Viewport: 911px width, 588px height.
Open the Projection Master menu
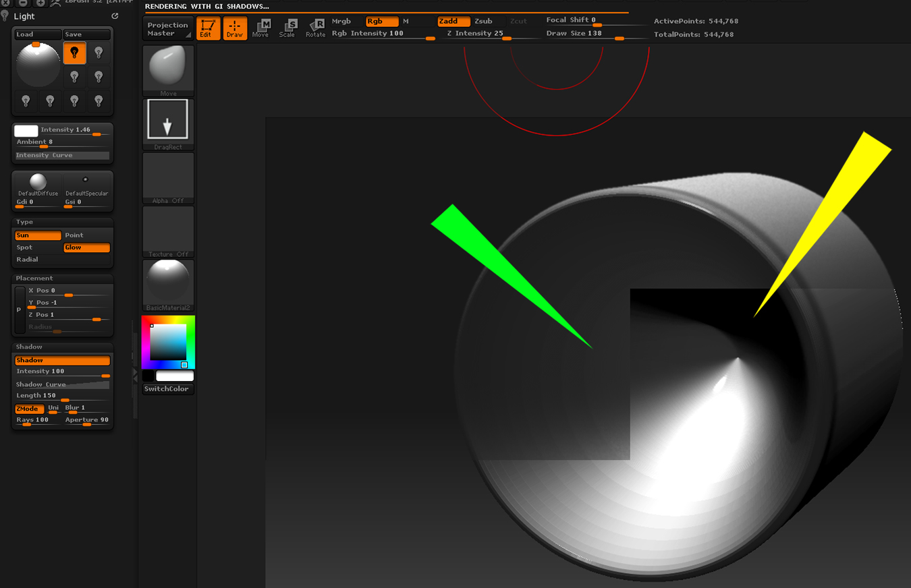coord(168,28)
